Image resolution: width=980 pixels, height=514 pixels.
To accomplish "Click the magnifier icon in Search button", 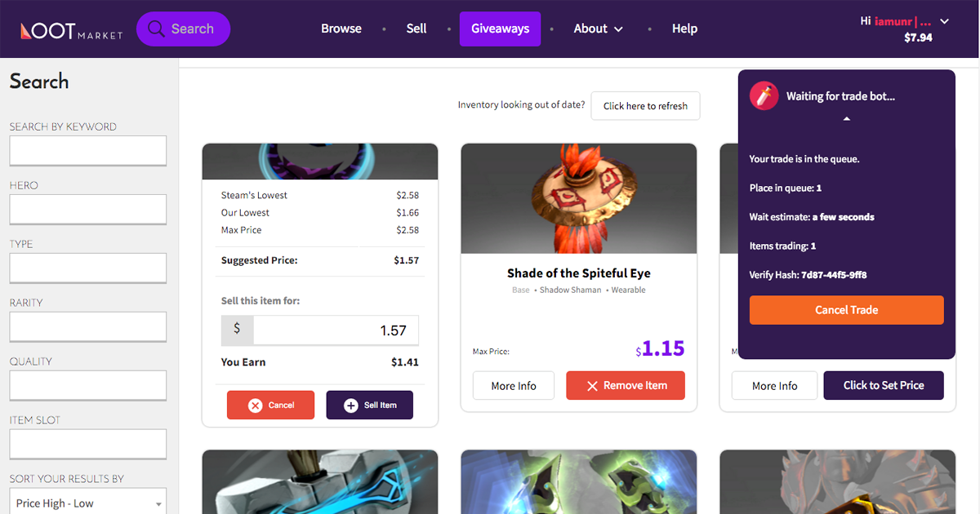I will click(x=157, y=29).
